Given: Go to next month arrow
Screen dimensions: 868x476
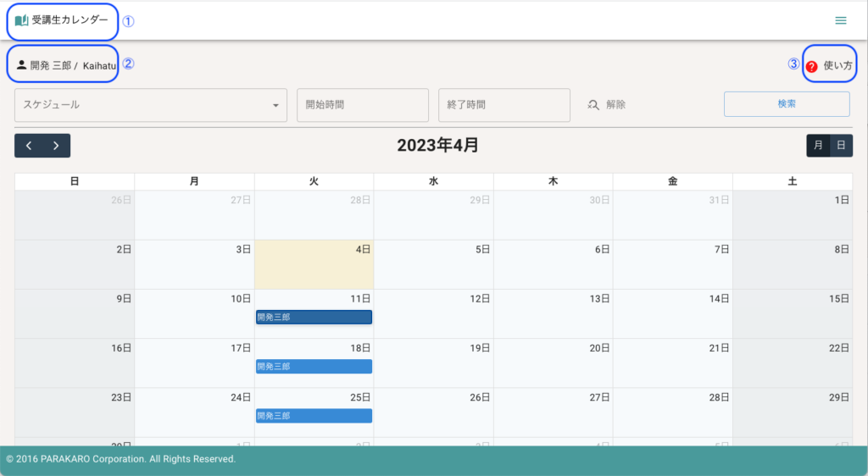Looking at the screenshot, I should pyautogui.click(x=56, y=146).
